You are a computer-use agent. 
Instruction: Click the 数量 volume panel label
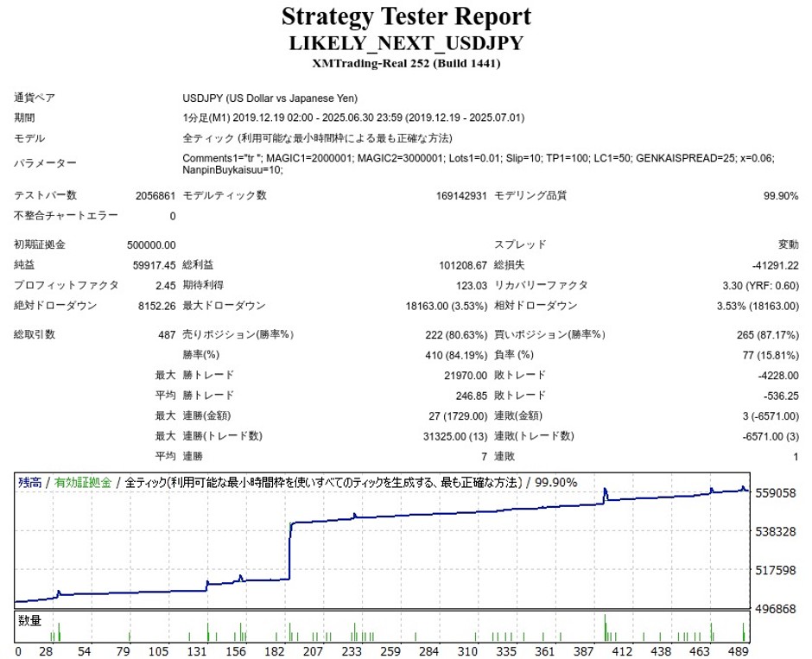pyautogui.click(x=29, y=620)
